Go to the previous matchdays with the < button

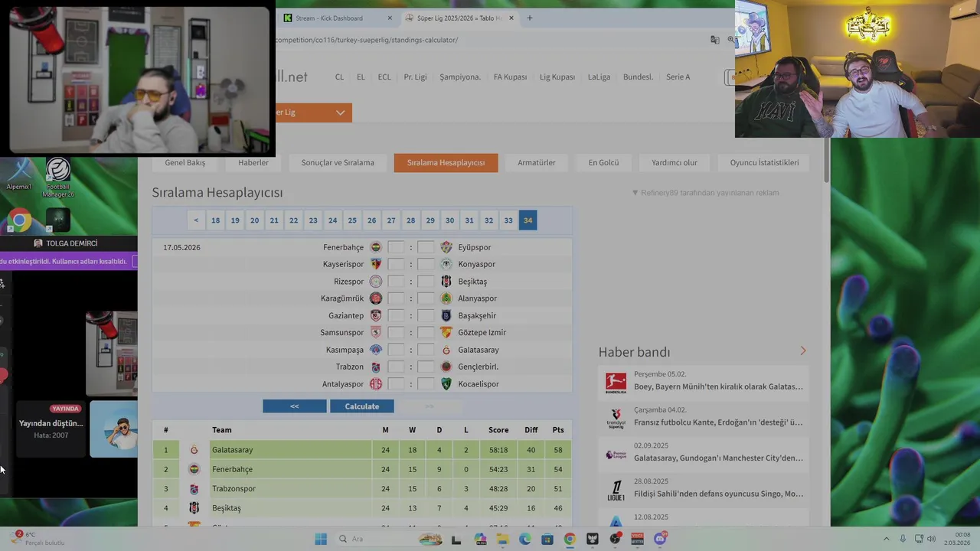coord(196,220)
